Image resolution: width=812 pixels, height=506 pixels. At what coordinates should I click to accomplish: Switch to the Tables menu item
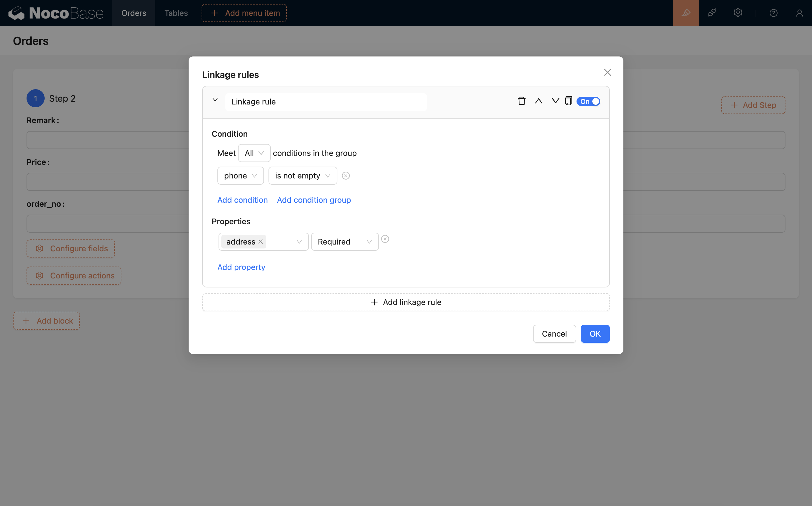pyautogui.click(x=176, y=13)
